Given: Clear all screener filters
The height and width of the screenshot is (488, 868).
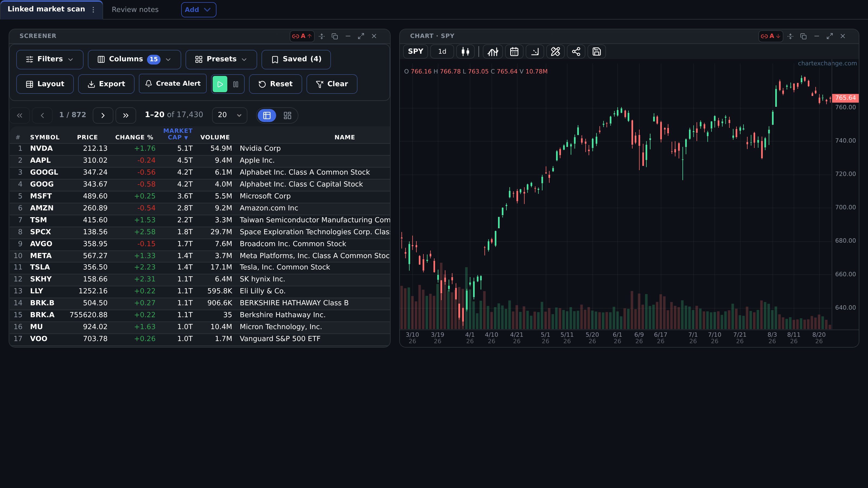Looking at the screenshot, I should click(331, 84).
